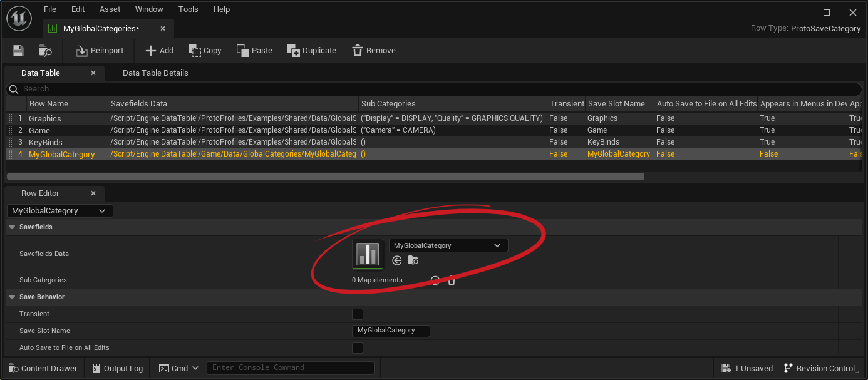Image resolution: width=868 pixels, height=380 pixels.
Task: Switch to the Data Table Details tab
Action: pyautogui.click(x=155, y=73)
